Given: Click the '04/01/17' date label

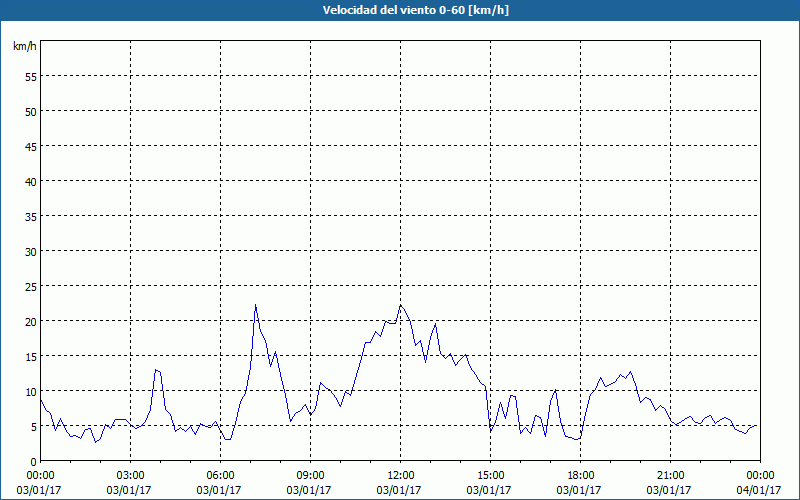Looking at the screenshot, I should 759,490.
